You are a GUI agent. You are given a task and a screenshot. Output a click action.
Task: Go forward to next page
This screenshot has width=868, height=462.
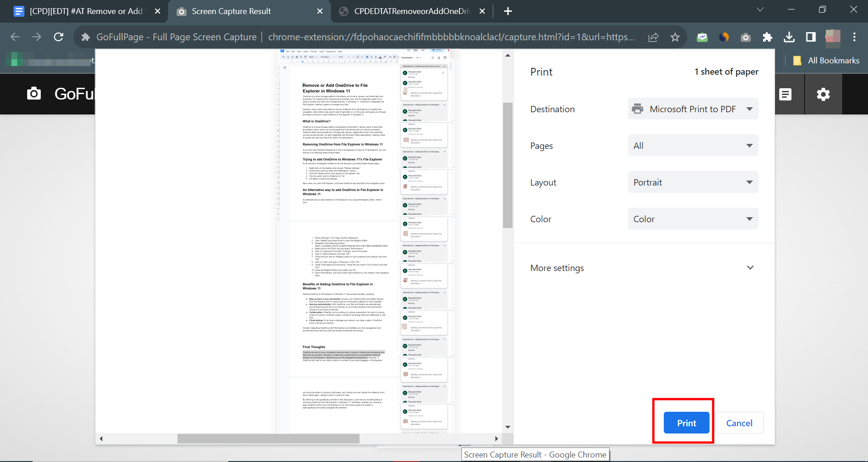pos(37,37)
